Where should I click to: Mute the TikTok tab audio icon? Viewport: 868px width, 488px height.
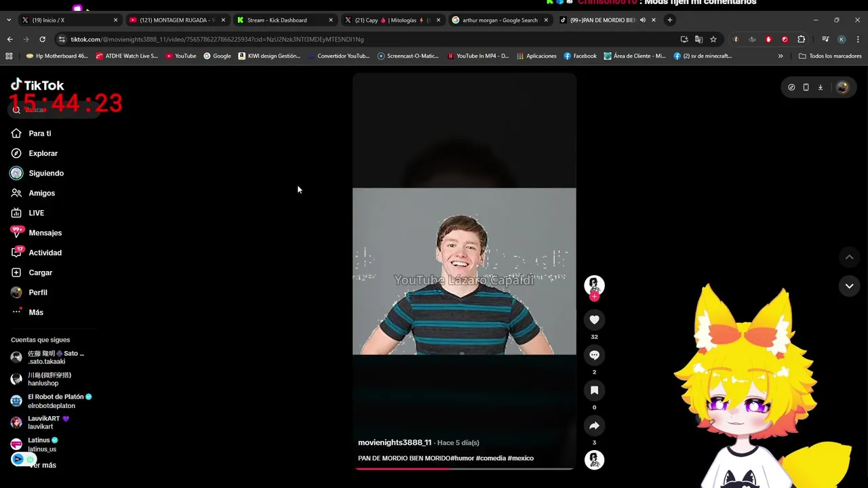(642, 20)
